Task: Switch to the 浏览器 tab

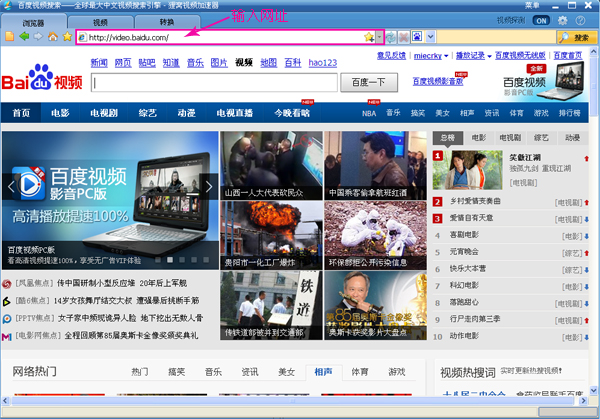Action: click(x=34, y=23)
